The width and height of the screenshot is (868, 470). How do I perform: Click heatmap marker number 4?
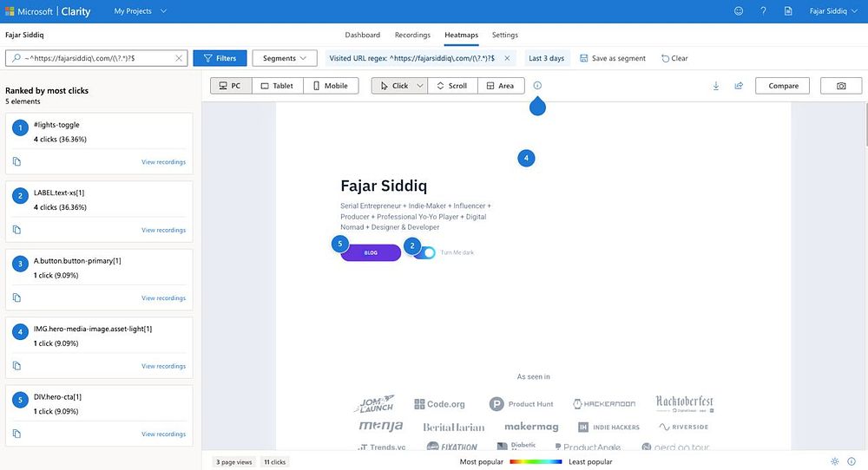[526, 158]
